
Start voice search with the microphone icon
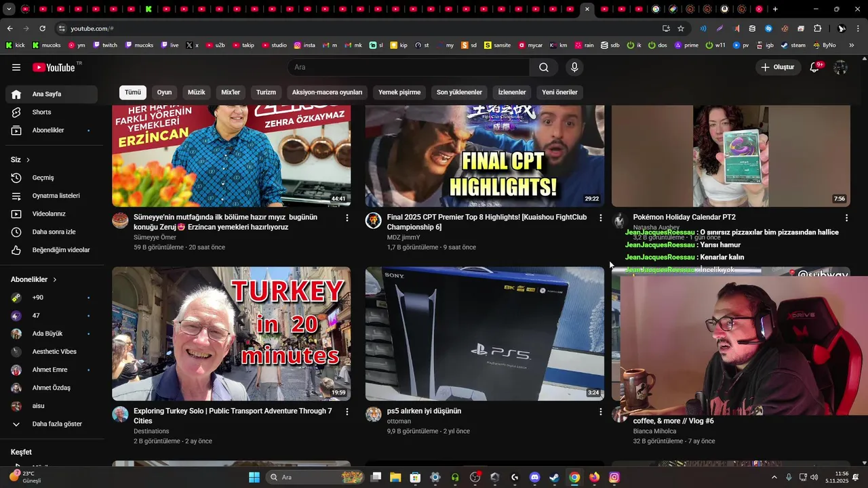click(574, 67)
